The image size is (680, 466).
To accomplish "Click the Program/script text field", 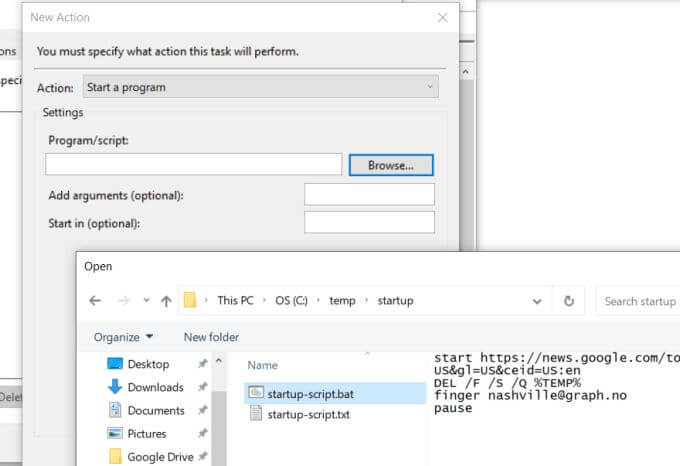I will 193,164.
